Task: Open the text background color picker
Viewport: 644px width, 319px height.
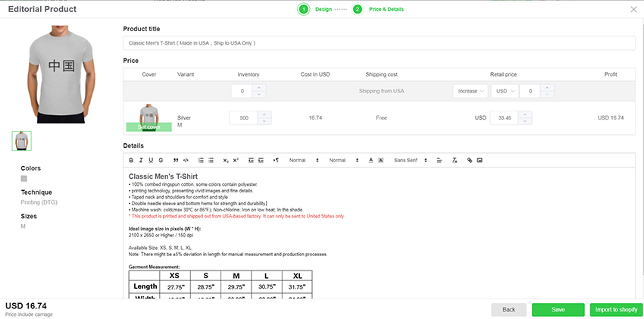Action: pos(381,160)
